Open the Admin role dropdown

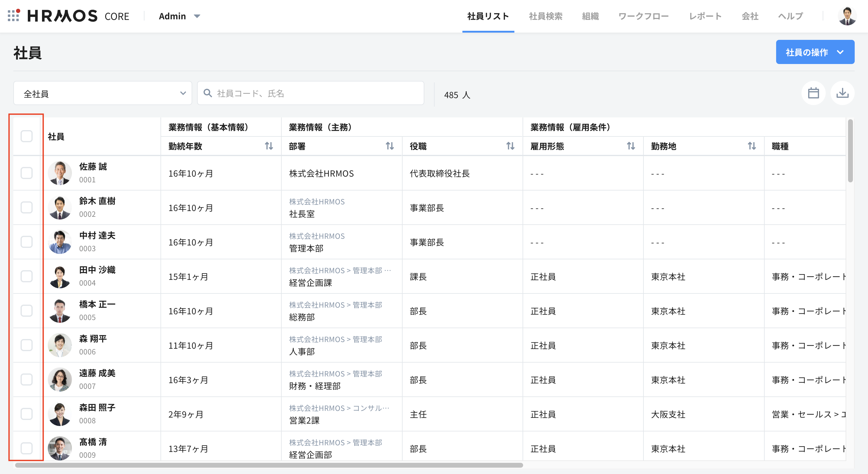pyautogui.click(x=179, y=16)
